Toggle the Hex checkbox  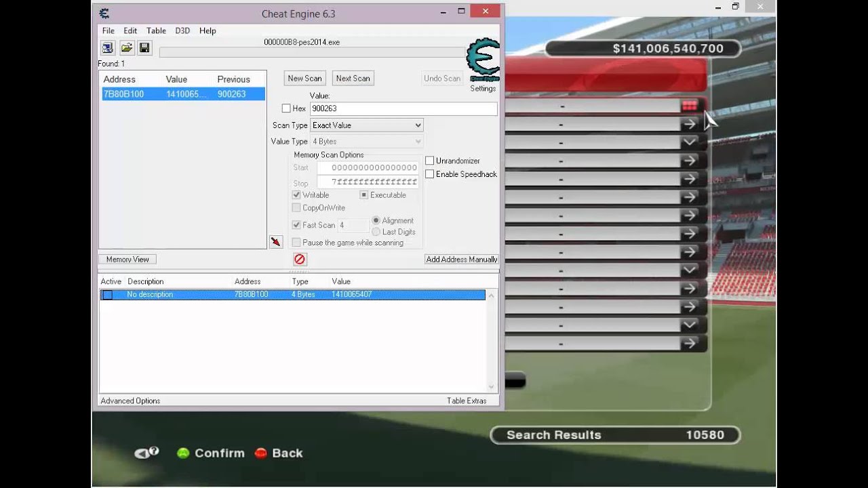[286, 108]
